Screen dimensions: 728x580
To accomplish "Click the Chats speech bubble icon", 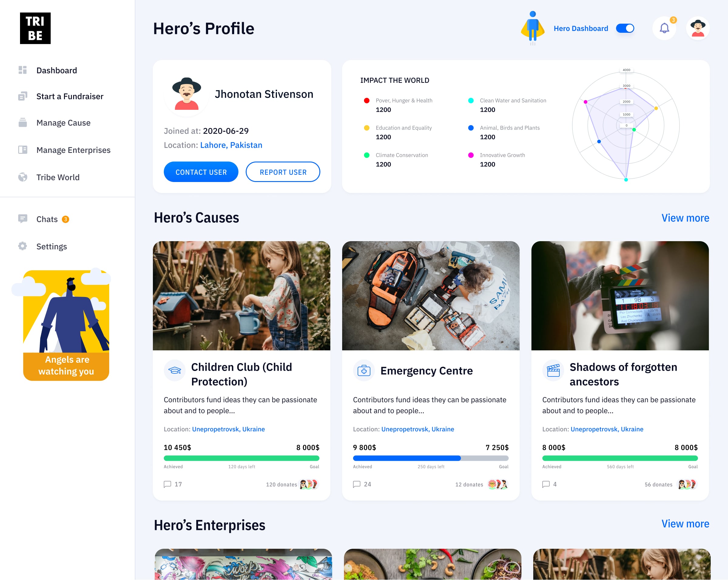I will [23, 219].
